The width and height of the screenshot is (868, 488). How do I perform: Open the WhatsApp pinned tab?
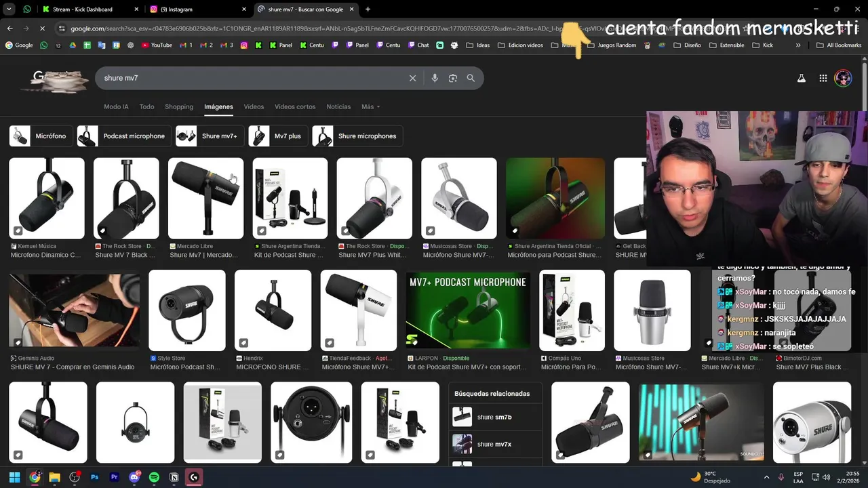coord(27,9)
